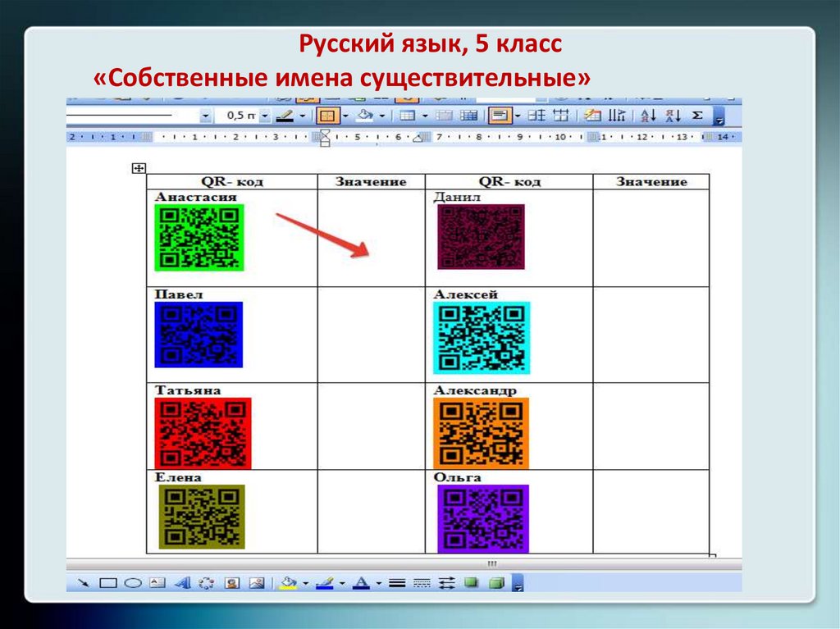Click the AutoSum sigma icon
The image size is (840, 629).
click(x=697, y=115)
